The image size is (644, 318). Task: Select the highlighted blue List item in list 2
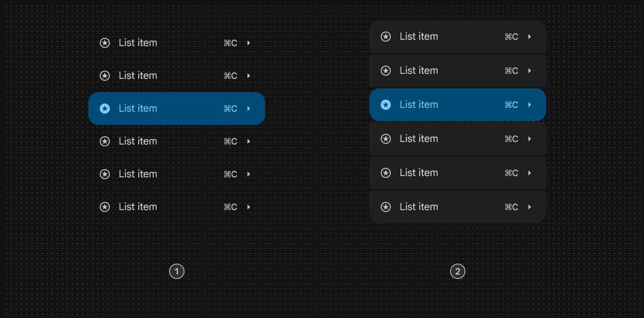click(x=458, y=105)
